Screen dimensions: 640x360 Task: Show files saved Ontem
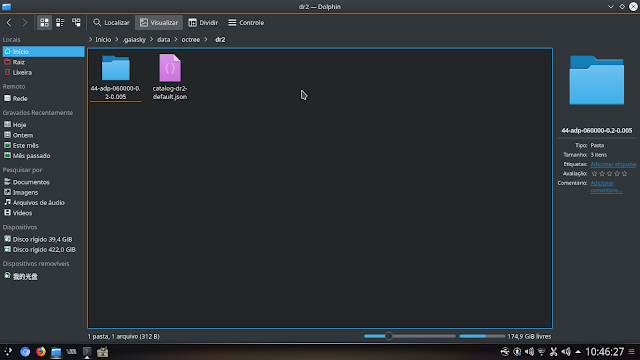click(x=43, y=135)
